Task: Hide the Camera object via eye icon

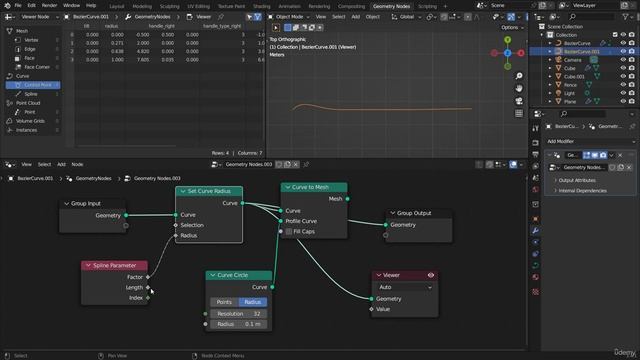Action: [x=623, y=60]
